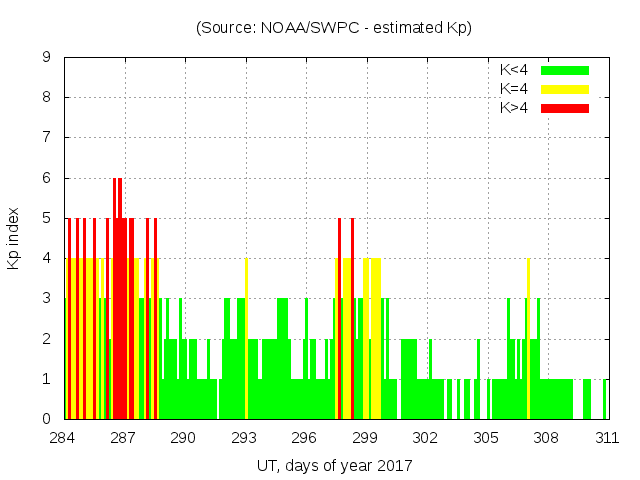Screen dimensions: 640x480
Task: Select the K>4 legend label text
Action: [514, 108]
